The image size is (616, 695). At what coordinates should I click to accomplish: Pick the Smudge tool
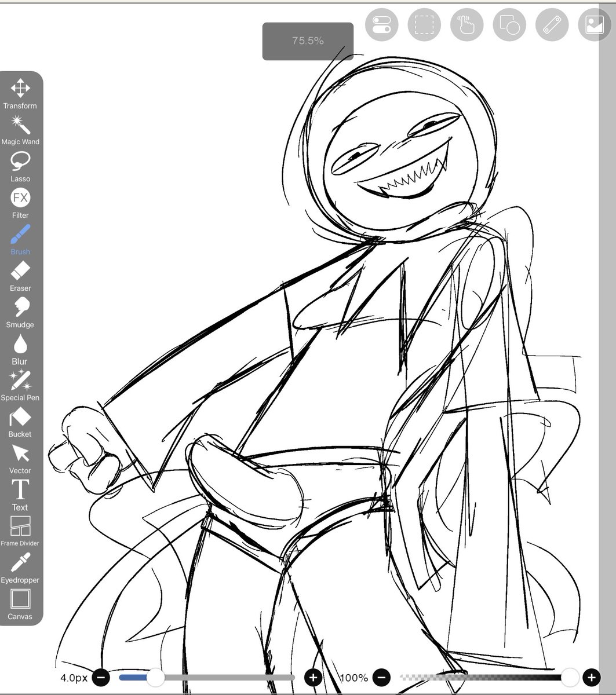tap(20, 313)
